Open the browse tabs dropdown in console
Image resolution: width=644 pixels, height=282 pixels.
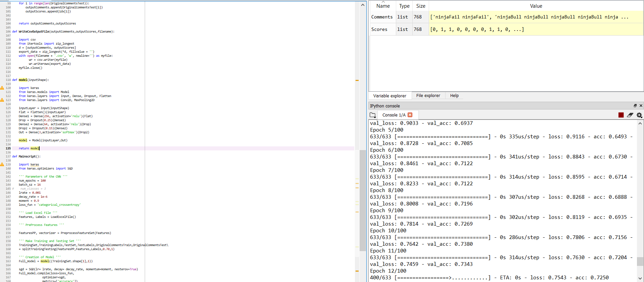click(x=373, y=115)
